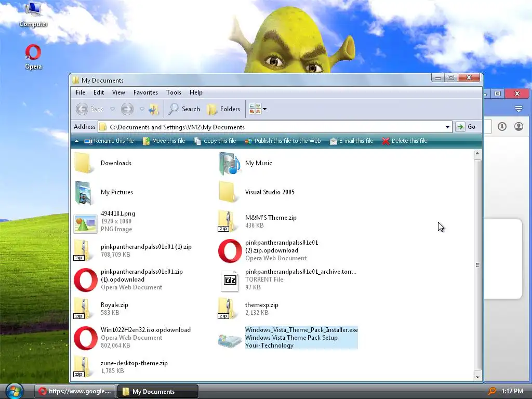This screenshot has width=532, height=399.
Task: Select the My Pictures folder icon
Action: tap(84, 192)
